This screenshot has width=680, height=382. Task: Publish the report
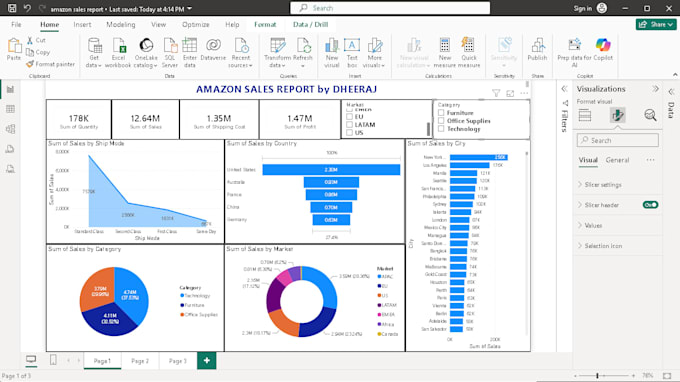(x=537, y=49)
